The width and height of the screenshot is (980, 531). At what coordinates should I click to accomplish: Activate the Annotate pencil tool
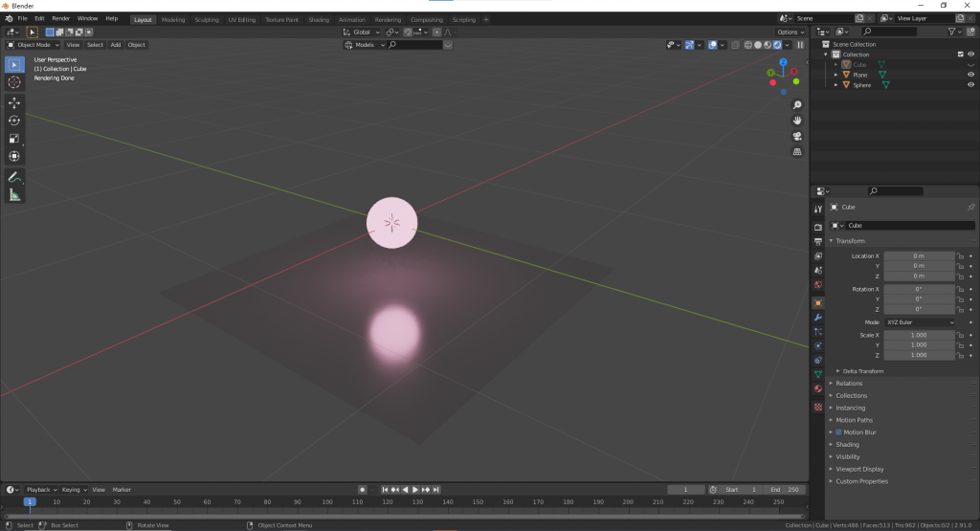point(14,177)
